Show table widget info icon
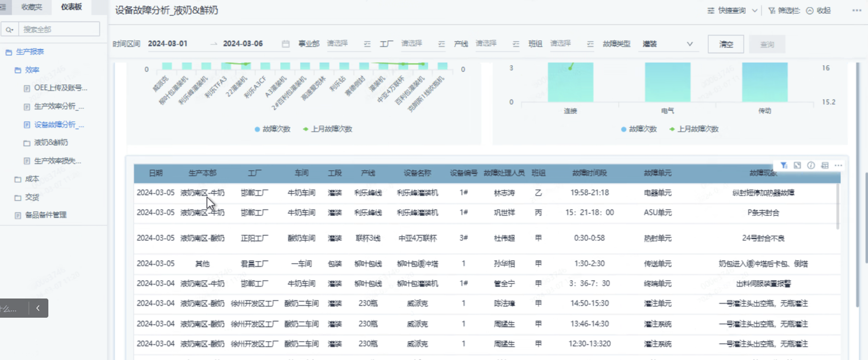 click(811, 165)
